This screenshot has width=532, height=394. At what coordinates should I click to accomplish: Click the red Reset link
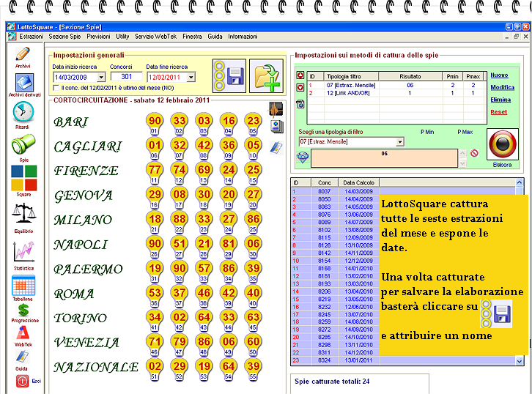499,112
